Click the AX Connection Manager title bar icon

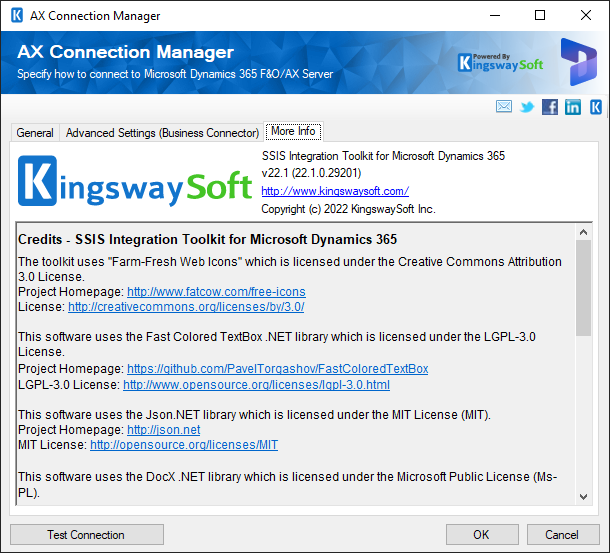point(17,16)
